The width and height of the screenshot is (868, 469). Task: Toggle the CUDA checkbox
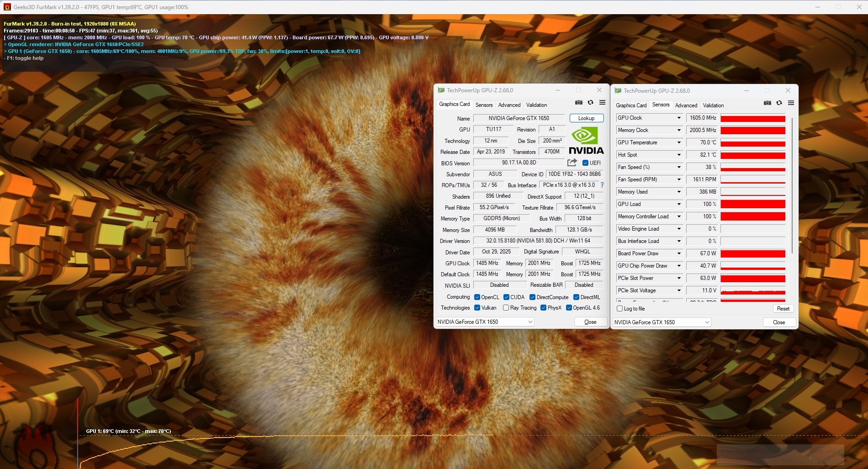pos(506,297)
